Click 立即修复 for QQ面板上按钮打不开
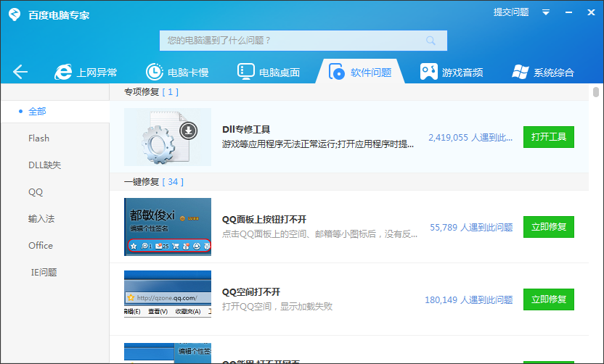This screenshot has width=604, height=364. 548,227
